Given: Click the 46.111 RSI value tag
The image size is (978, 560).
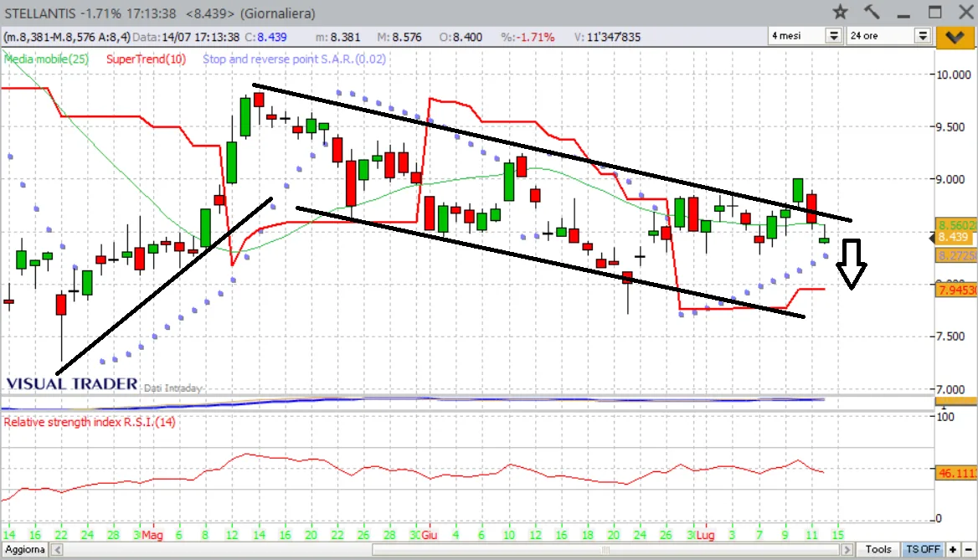Looking at the screenshot, I should click(956, 473).
